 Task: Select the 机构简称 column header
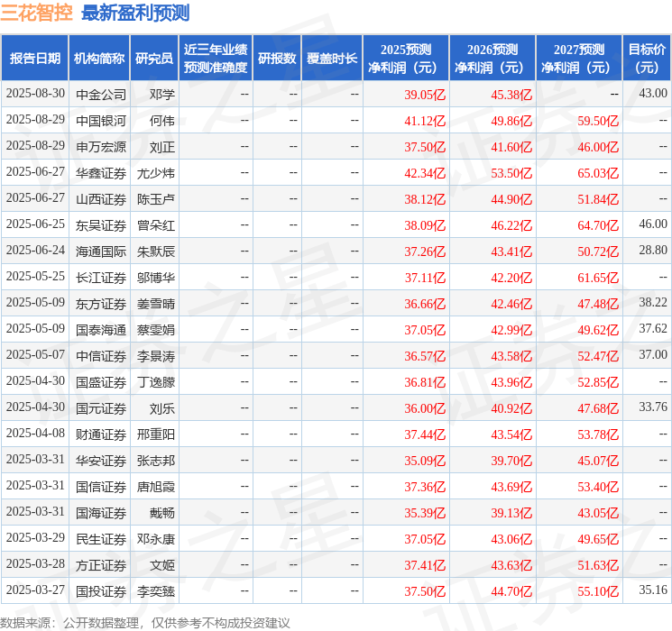click(x=99, y=58)
